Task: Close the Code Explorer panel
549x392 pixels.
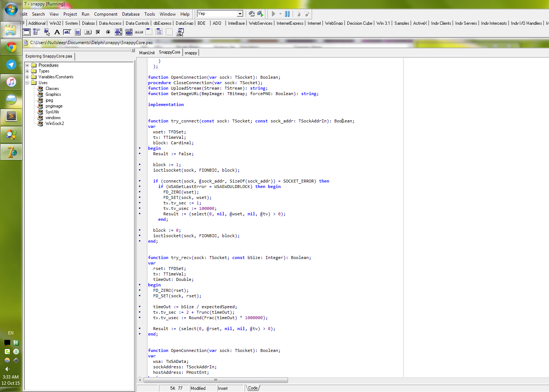Action: [x=133, y=50]
